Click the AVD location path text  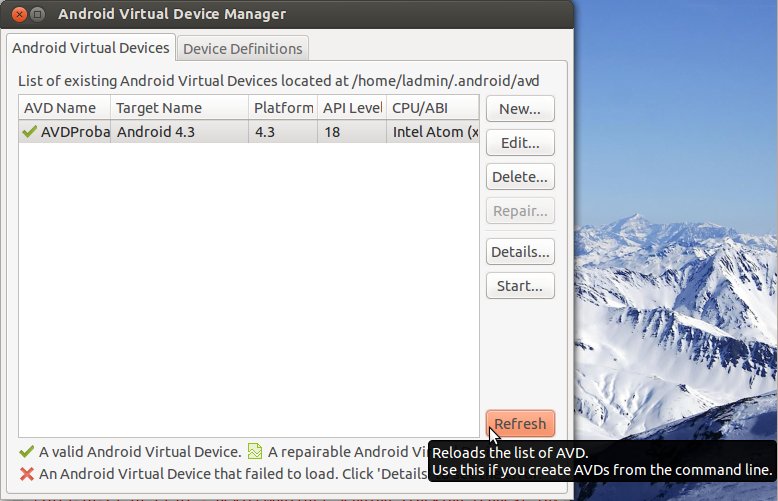(x=446, y=80)
